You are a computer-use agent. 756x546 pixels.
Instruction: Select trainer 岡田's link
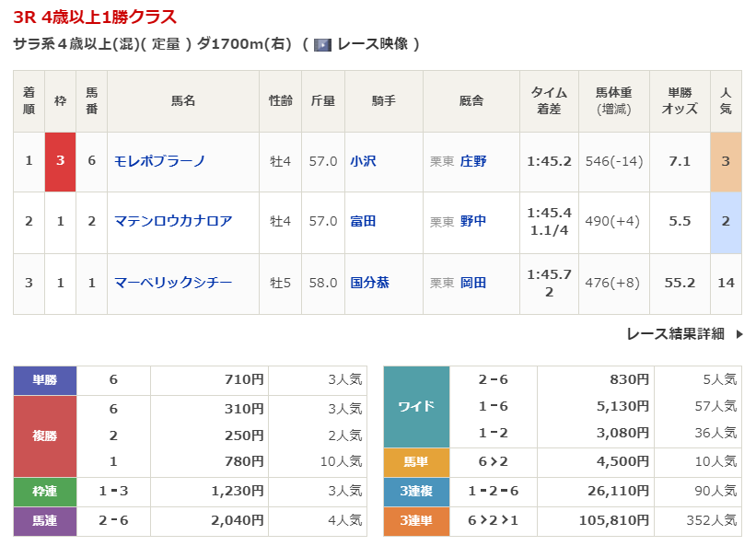tap(473, 283)
